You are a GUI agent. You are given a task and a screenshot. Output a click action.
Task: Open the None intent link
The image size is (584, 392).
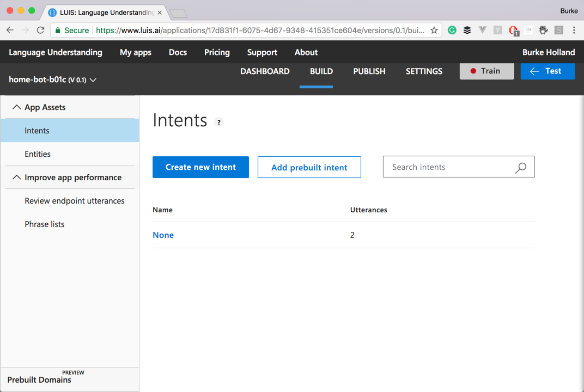coord(163,235)
